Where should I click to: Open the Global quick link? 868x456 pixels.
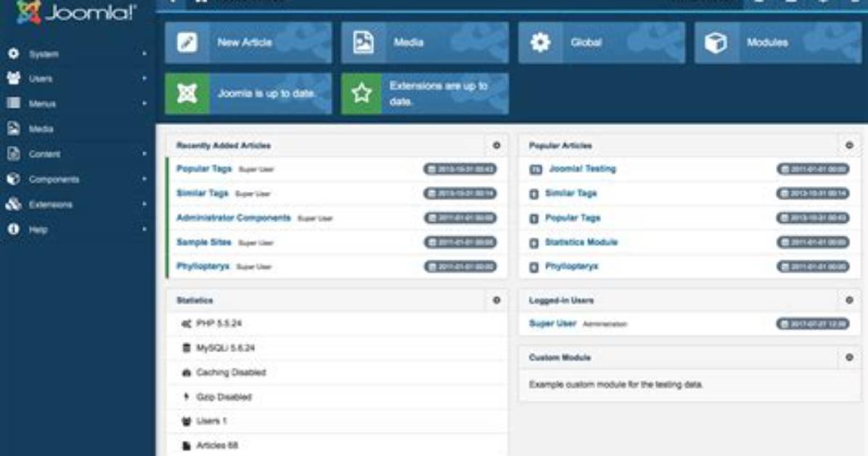601,43
